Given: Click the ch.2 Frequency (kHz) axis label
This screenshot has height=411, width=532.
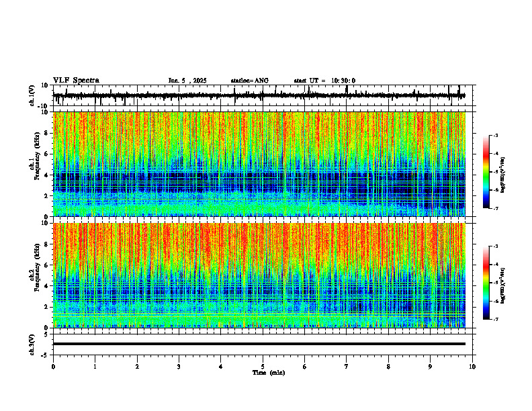Looking at the screenshot, I should click(38, 267).
